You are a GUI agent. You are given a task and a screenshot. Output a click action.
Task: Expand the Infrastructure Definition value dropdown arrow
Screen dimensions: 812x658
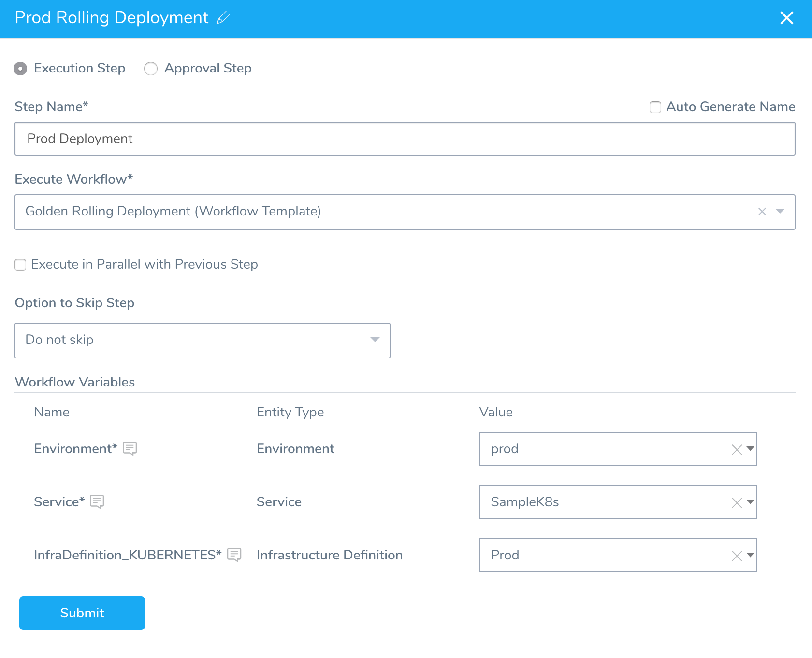[750, 555]
